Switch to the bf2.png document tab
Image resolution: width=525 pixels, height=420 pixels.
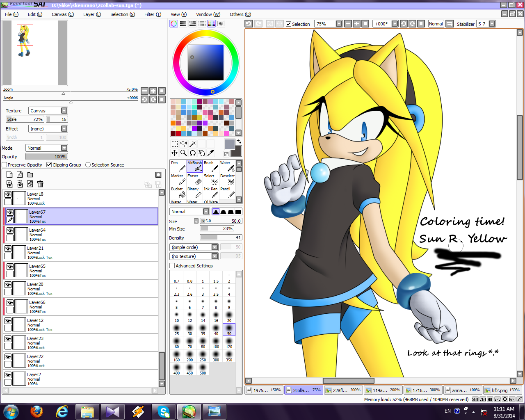502,390
